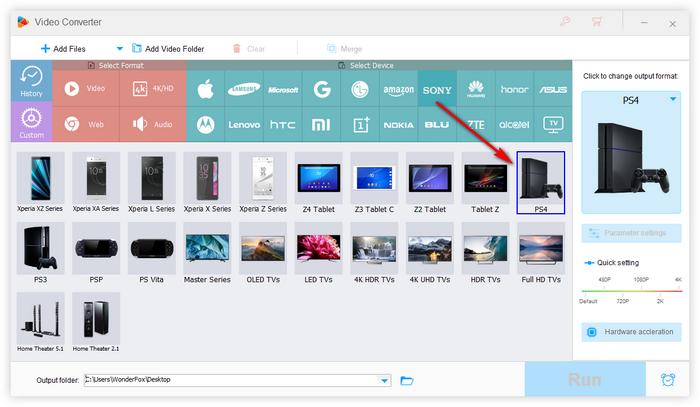Choose the LG device brand

[x=360, y=89]
